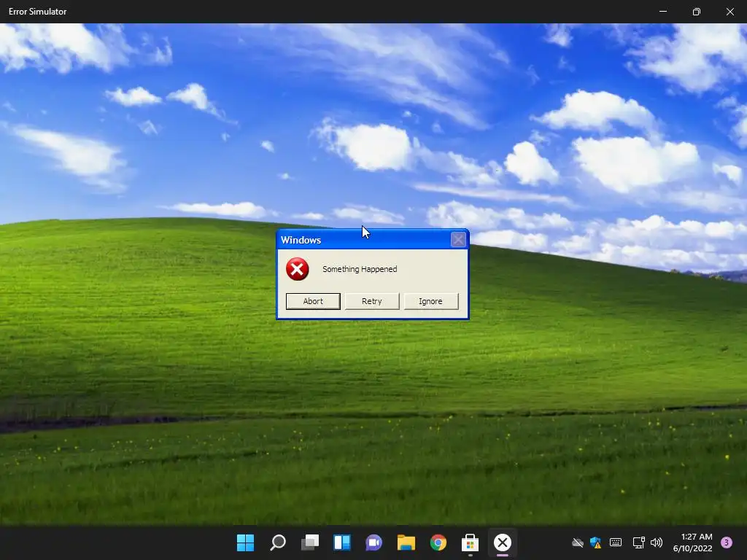Close the Windows error dialog
The height and width of the screenshot is (560, 747).
point(458,239)
